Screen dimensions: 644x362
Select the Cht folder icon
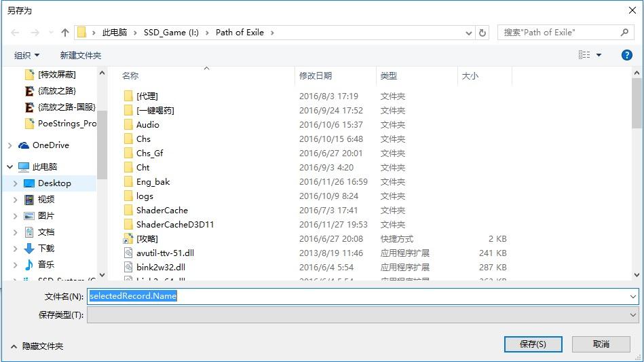[128, 168]
